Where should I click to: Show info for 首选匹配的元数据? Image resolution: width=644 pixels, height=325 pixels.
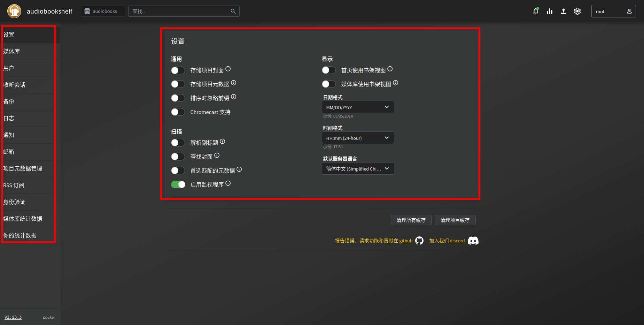click(x=239, y=169)
